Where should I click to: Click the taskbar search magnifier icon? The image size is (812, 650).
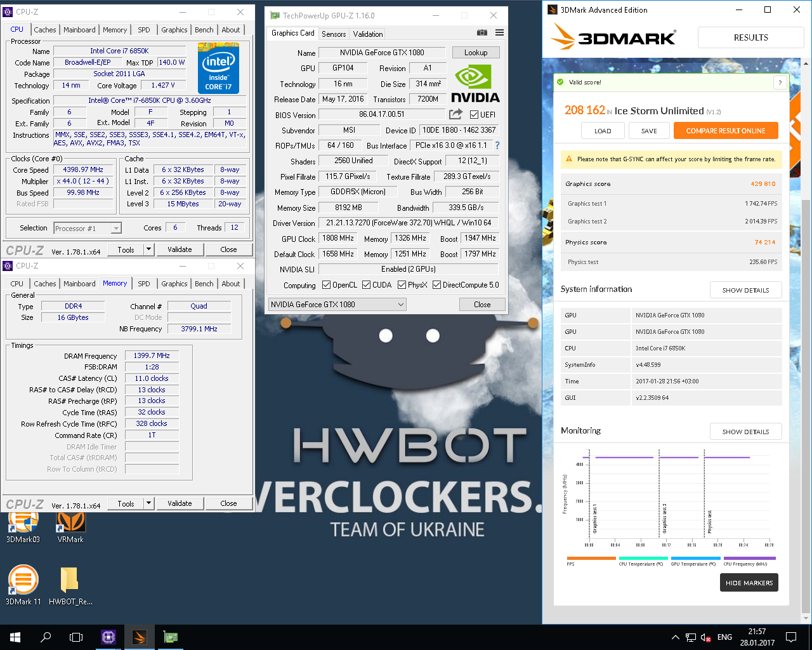46,637
